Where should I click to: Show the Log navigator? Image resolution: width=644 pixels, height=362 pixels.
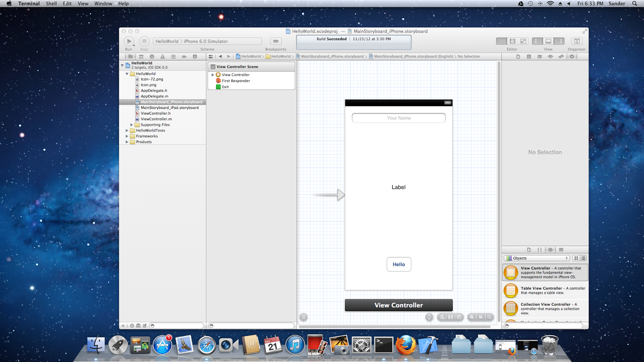coord(195,56)
